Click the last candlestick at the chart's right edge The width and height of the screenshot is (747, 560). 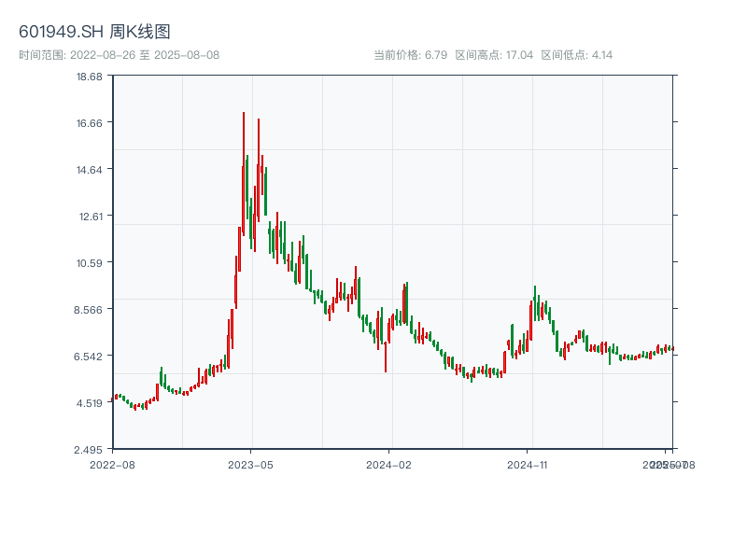674,348
